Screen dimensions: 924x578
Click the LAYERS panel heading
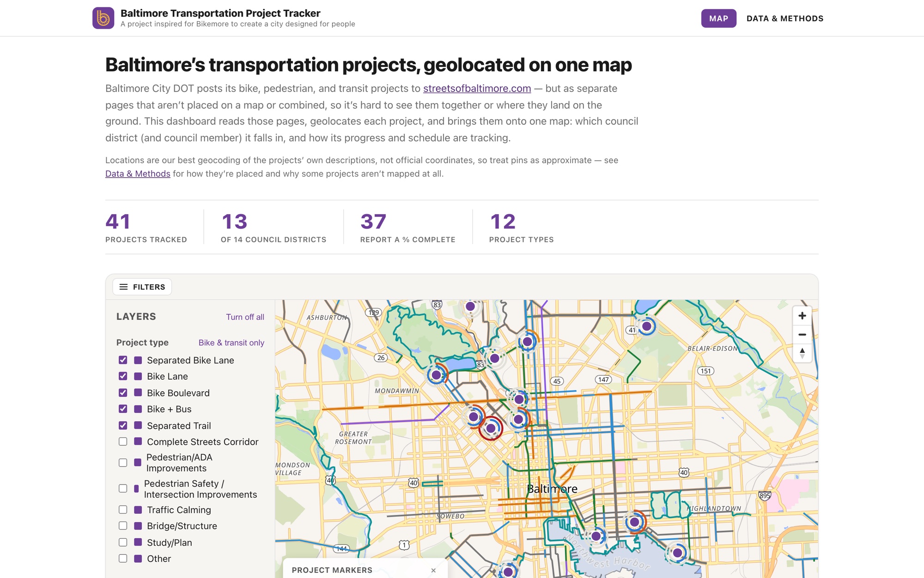click(136, 317)
